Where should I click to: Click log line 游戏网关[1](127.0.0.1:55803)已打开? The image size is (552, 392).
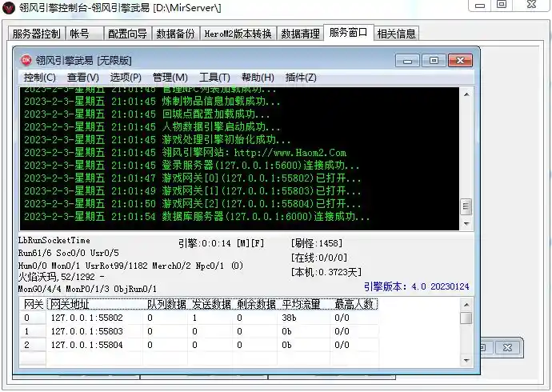(x=193, y=190)
